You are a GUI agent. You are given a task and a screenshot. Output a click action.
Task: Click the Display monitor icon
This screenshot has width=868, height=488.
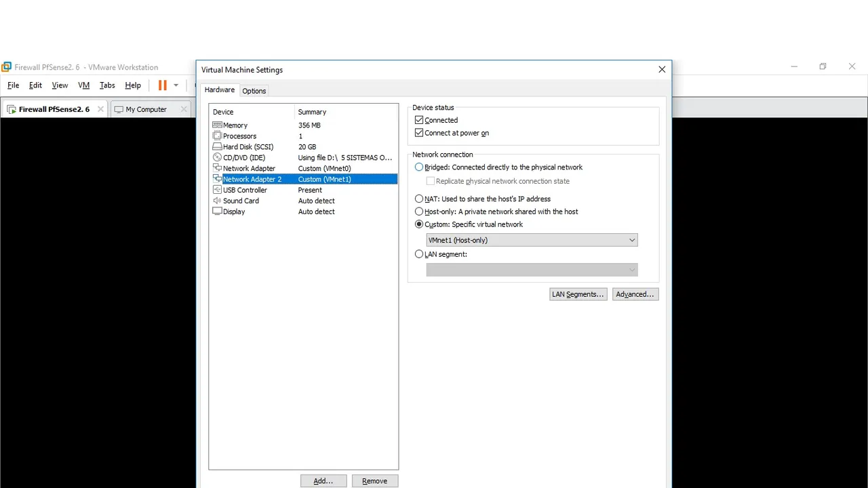217,211
